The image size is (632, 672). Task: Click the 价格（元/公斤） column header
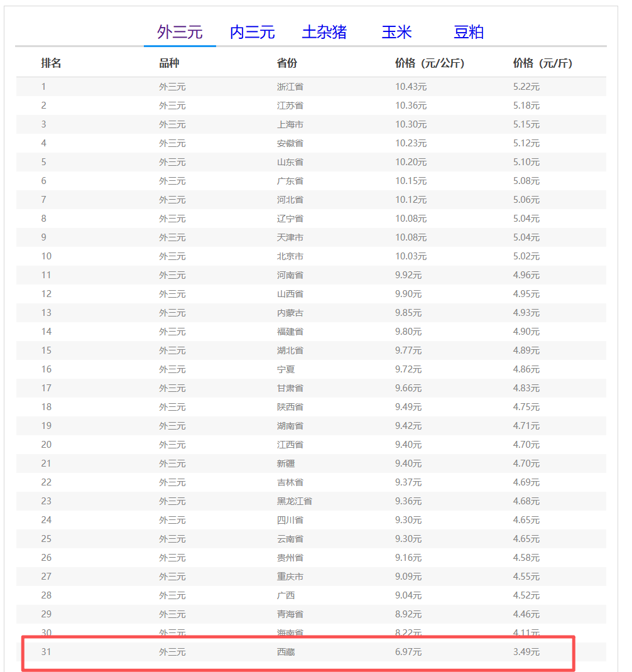point(430,63)
